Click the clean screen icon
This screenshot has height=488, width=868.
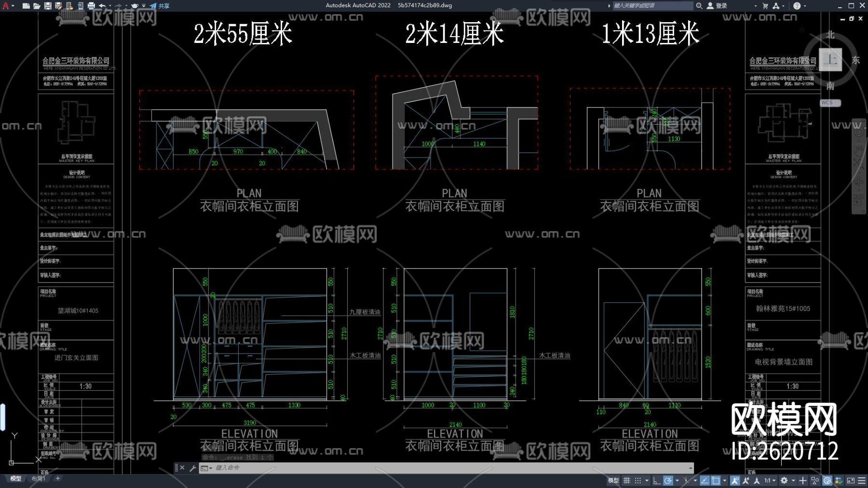point(851,481)
